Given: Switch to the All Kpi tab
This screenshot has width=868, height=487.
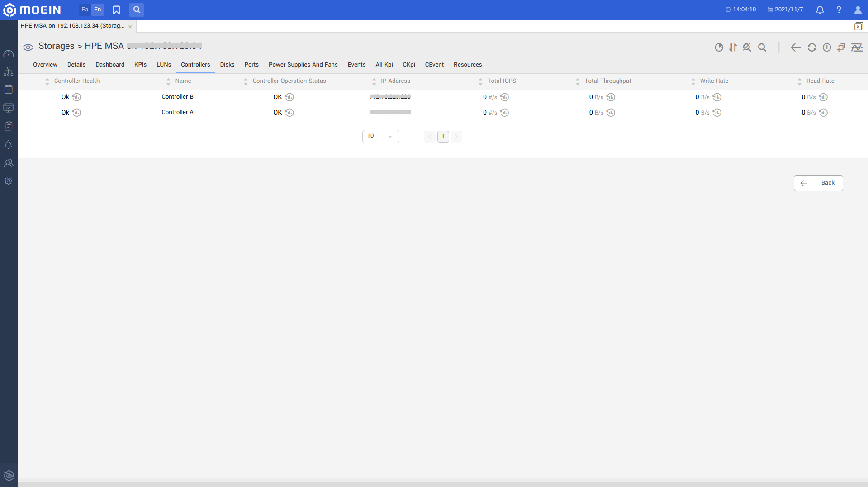Looking at the screenshot, I should (384, 65).
